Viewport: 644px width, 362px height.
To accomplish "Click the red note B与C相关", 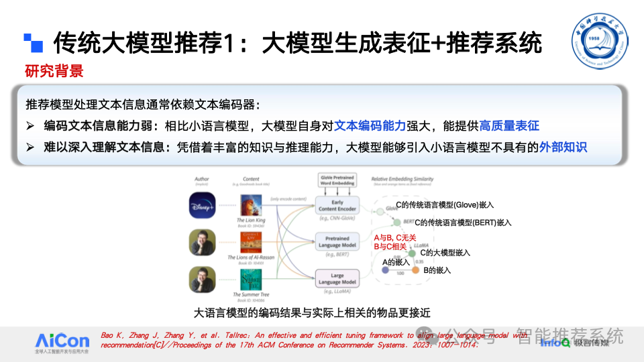I will point(390,247).
